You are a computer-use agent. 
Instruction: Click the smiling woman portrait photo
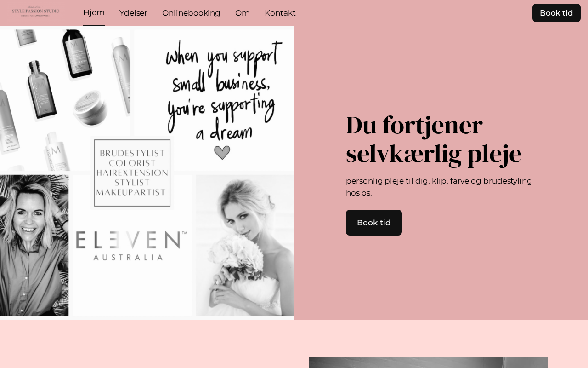click(34, 246)
